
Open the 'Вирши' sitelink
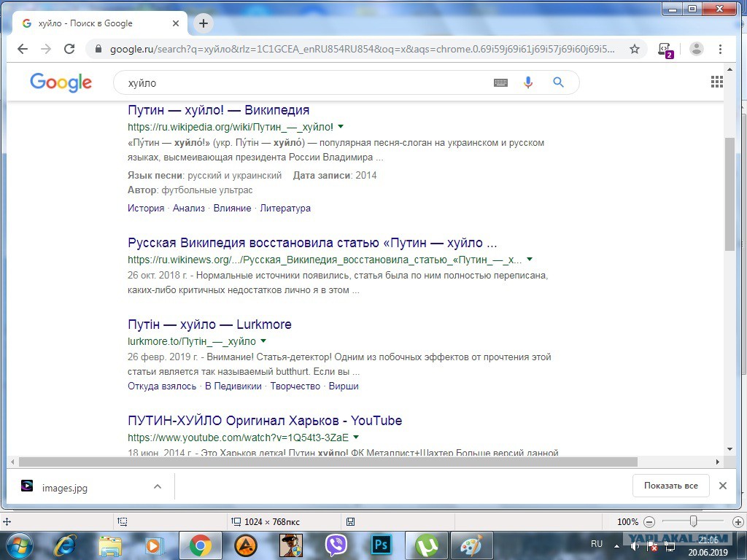click(x=344, y=386)
